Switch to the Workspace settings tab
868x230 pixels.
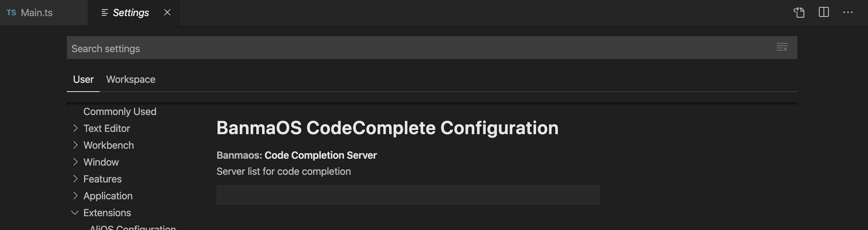(x=131, y=79)
